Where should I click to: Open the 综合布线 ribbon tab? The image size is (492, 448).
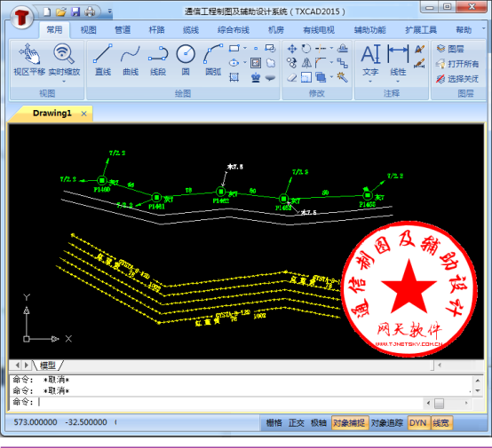[x=234, y=30]
